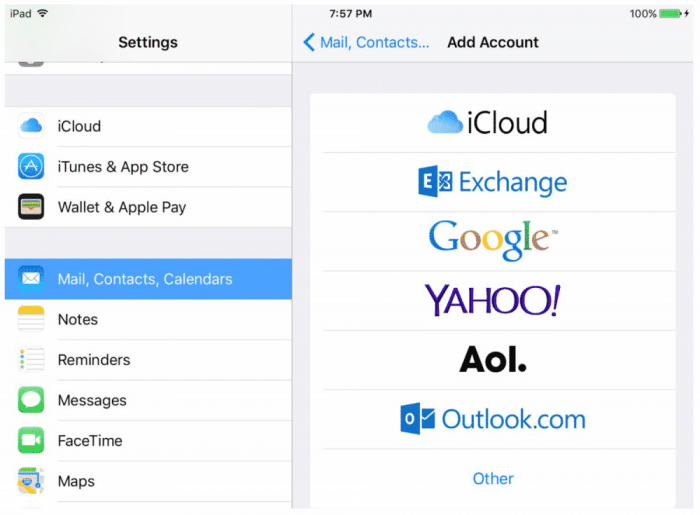Go back to Mail, Contacts... screen
The width and height of the screenshot is (700, 515).
point(366,42)
